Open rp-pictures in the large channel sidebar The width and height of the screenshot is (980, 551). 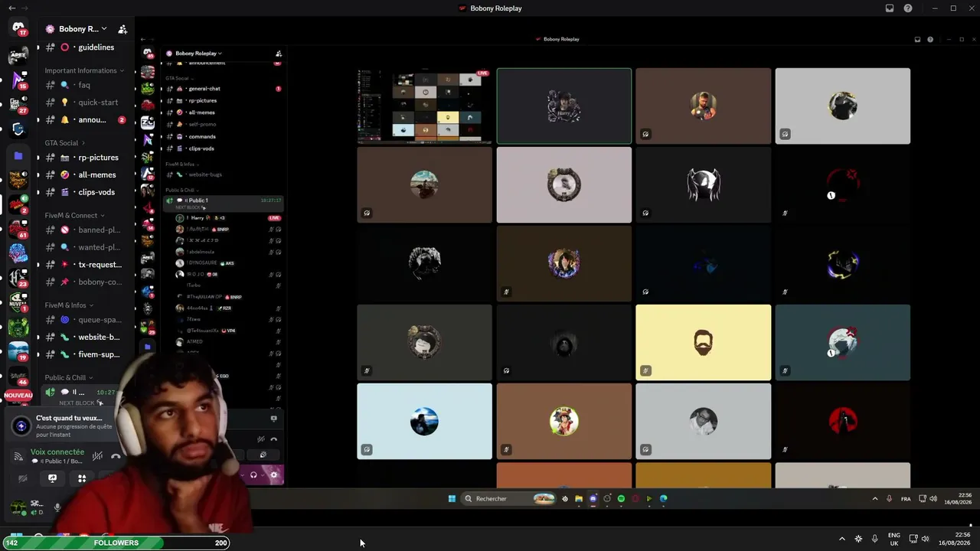coord(85,158)
